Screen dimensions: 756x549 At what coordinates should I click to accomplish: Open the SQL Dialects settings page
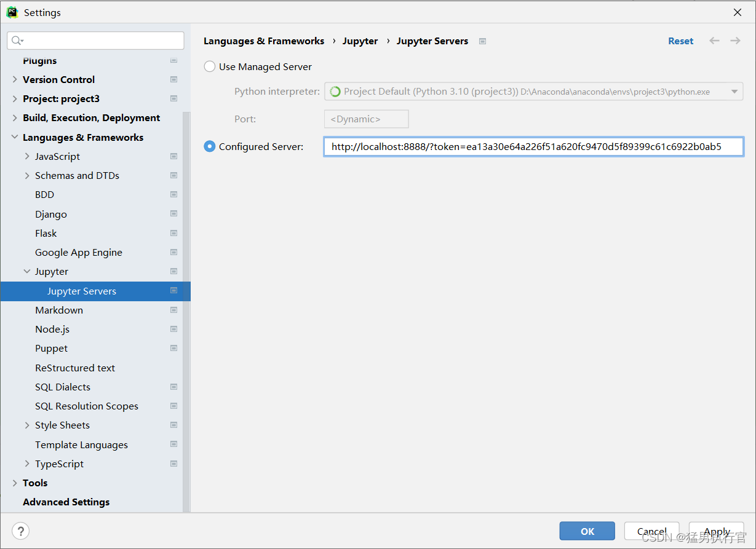[63, 387]
